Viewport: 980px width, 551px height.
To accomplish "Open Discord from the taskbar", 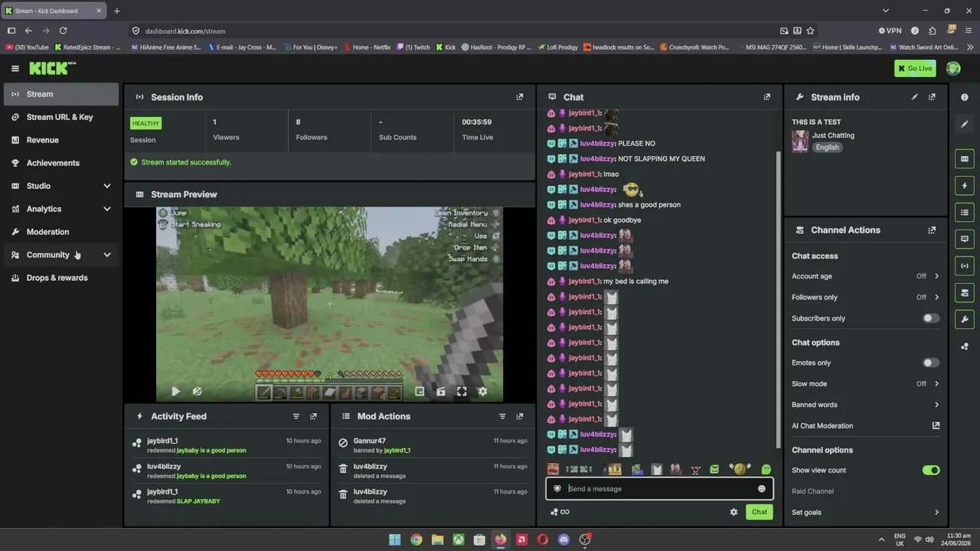I will pyautogui.click(x=563, y=540).
